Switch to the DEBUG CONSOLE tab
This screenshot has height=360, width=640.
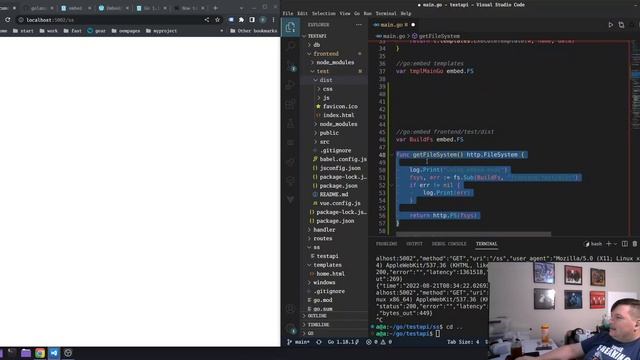click(449, 244)
